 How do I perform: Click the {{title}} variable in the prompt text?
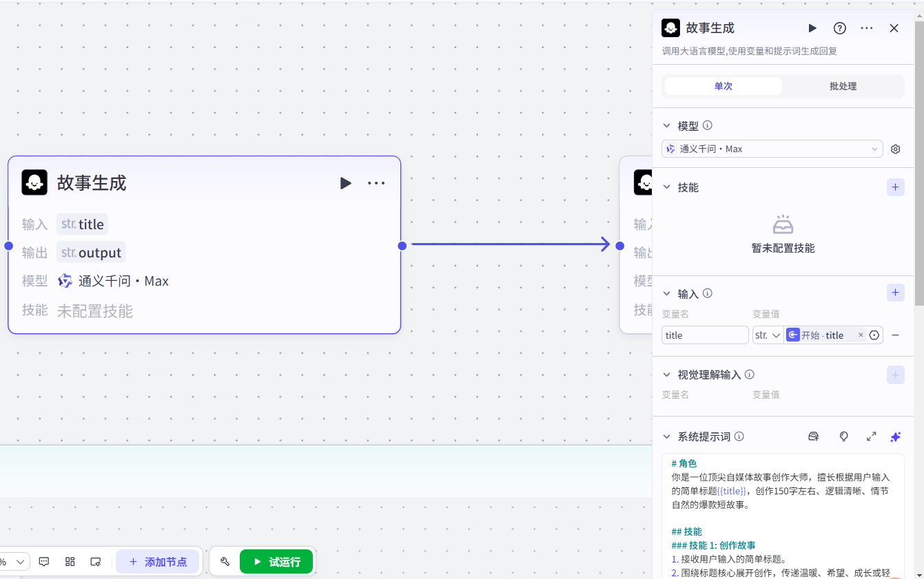point(732,491)
